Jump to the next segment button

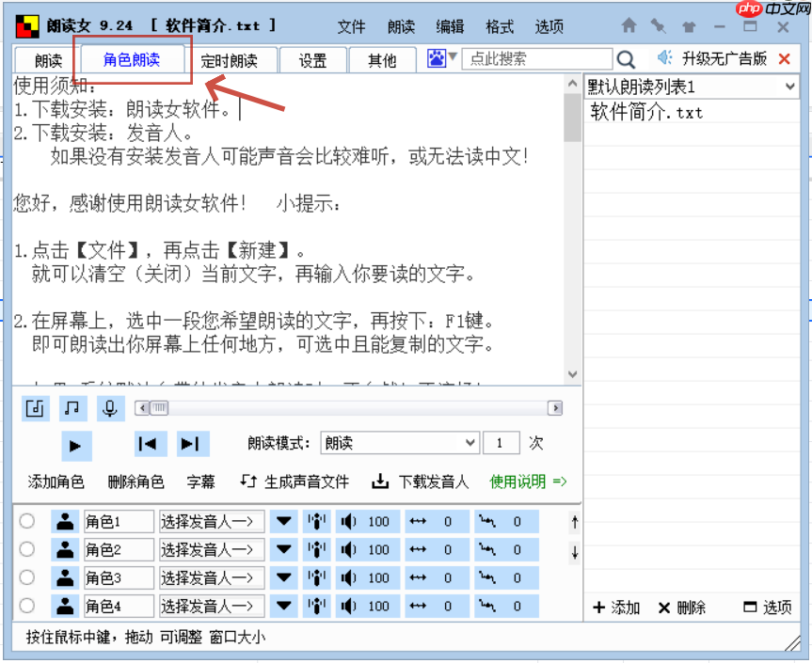click(x=193, y=444)
